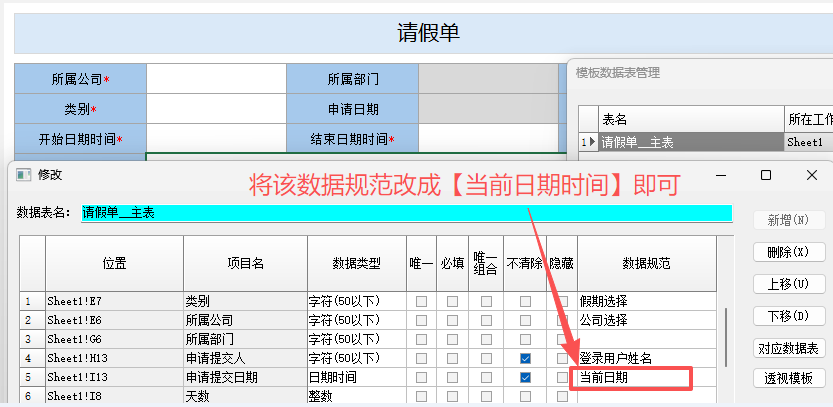The height and width of the screenshot is (407, 833).
Task: Open 对应数据表 button
Action: point(789,348)
